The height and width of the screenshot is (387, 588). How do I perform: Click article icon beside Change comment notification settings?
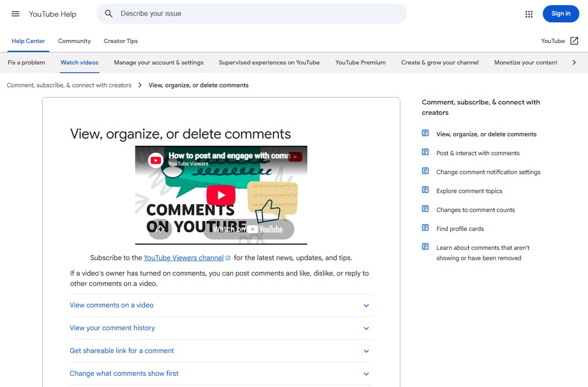coord(425,171)
